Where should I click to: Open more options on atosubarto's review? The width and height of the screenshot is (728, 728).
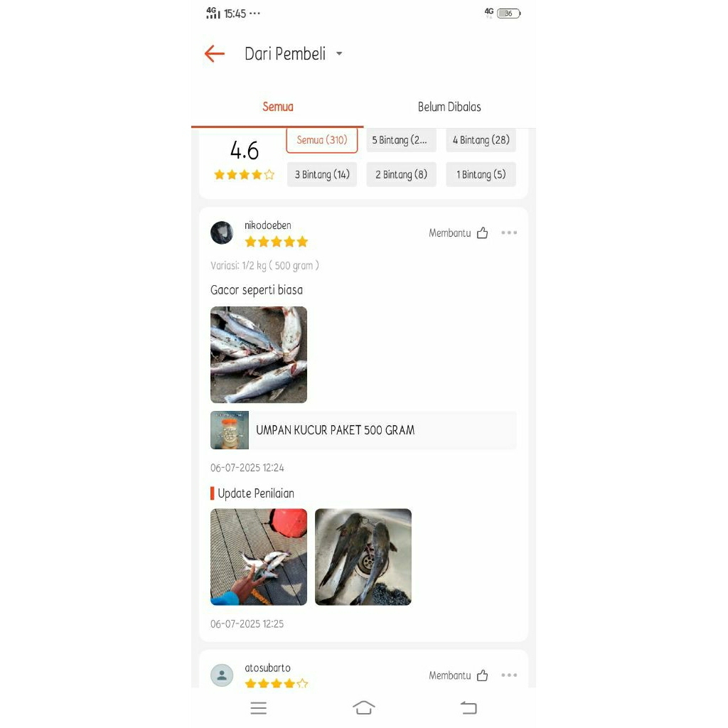pos(509,675)
